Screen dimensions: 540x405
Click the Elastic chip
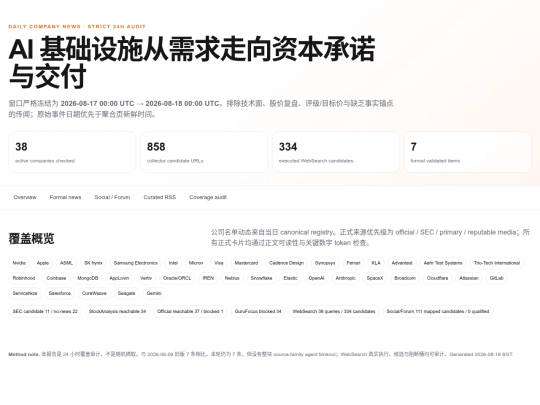pos(291,278)
